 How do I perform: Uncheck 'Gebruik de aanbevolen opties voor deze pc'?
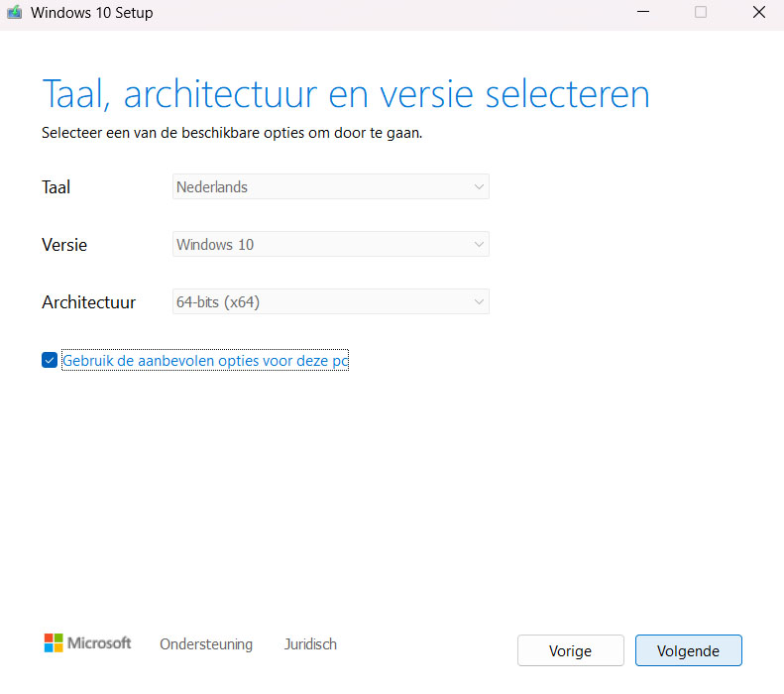[x=50, y=360]
